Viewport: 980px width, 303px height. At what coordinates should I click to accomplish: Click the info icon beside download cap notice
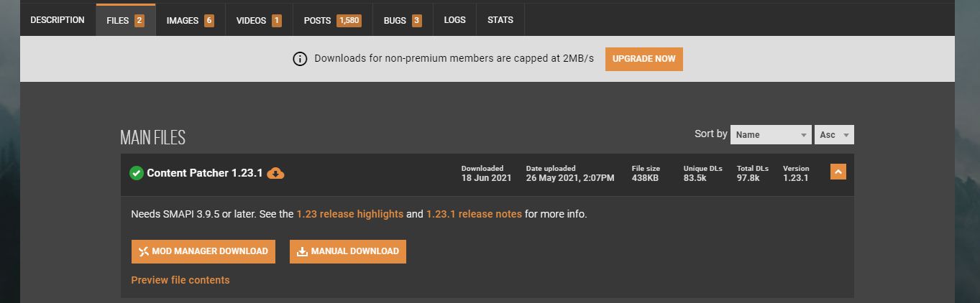[300, 59]
